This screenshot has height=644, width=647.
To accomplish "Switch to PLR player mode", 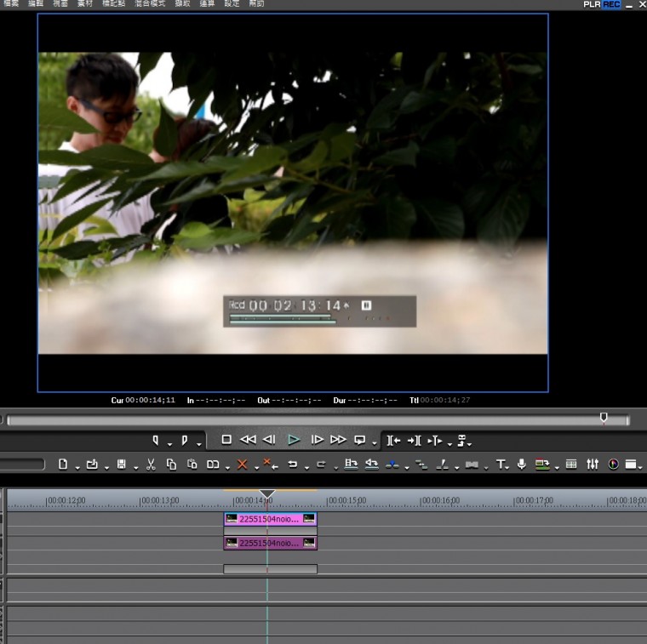I will coord(593,4).
